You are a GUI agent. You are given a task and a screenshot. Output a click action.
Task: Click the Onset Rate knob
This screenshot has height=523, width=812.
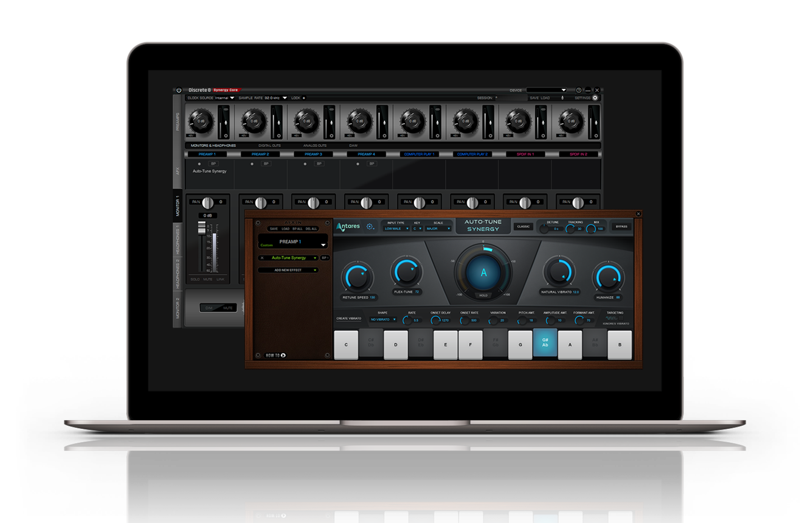pos(464,321)
